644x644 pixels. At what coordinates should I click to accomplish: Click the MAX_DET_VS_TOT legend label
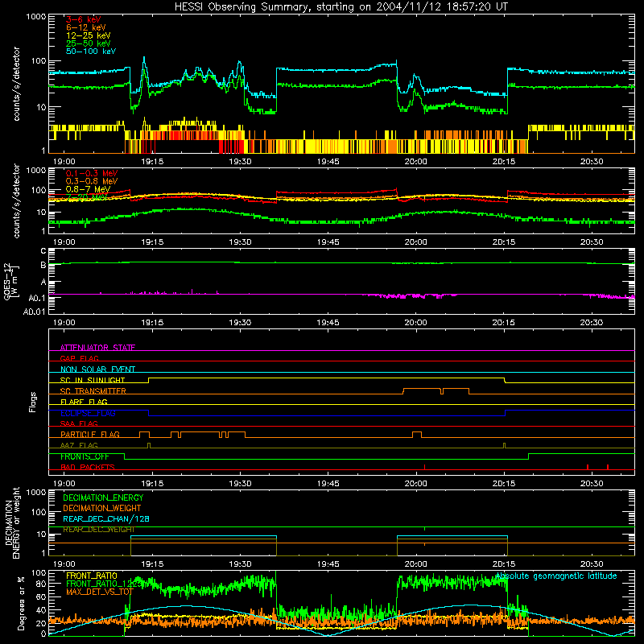(100, 592)
